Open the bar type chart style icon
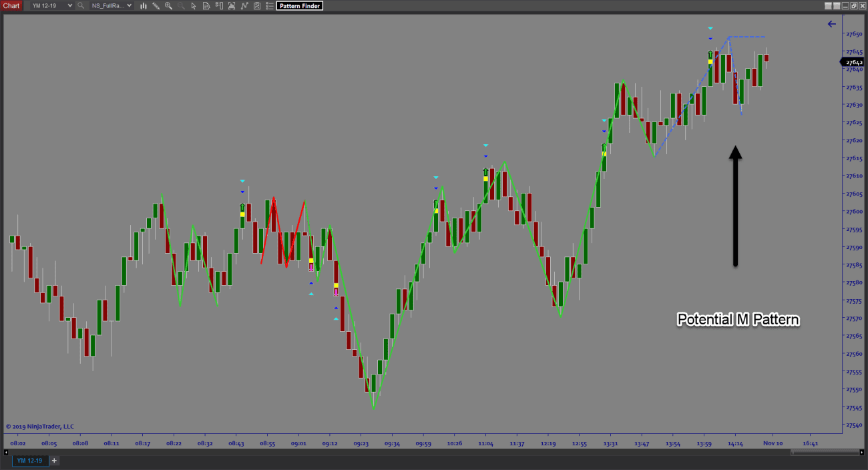868x470 pixels. [x=143, y=6]
